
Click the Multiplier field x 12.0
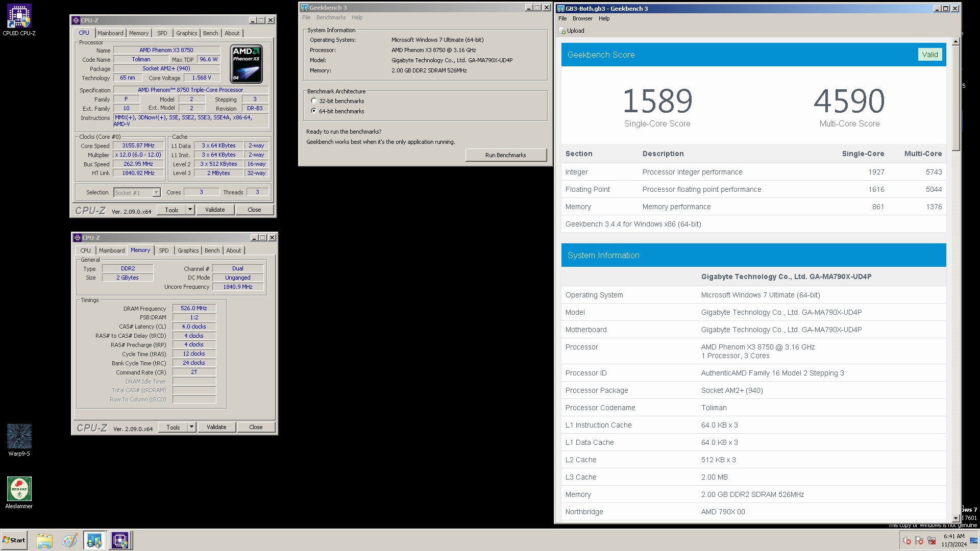click(138, 155)
